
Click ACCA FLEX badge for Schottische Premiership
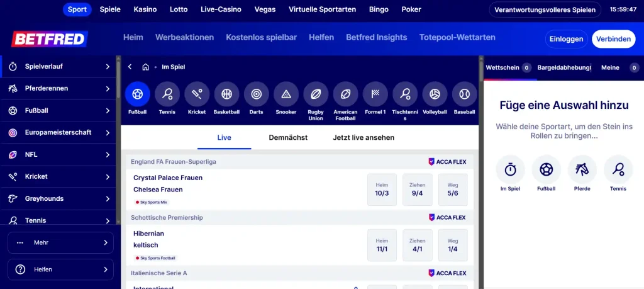coord(447,217)
